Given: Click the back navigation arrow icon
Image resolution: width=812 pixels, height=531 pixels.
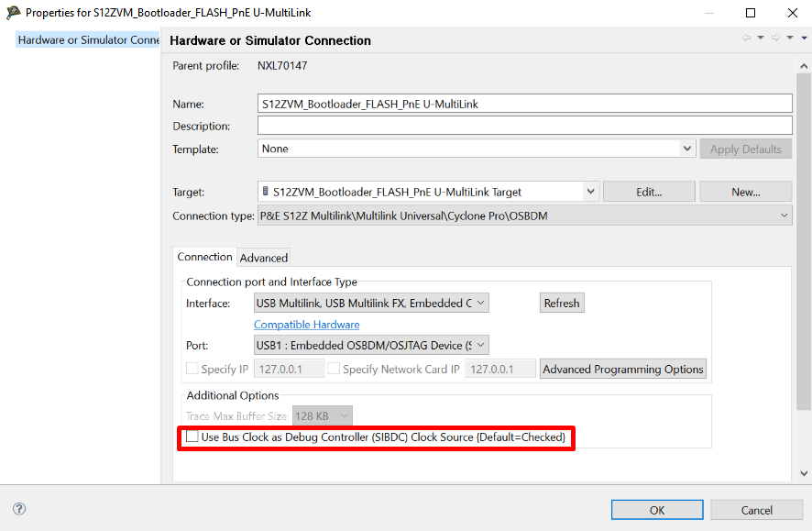Looking at the screenshot, I should pyautogui.click(x=746, y=39).
